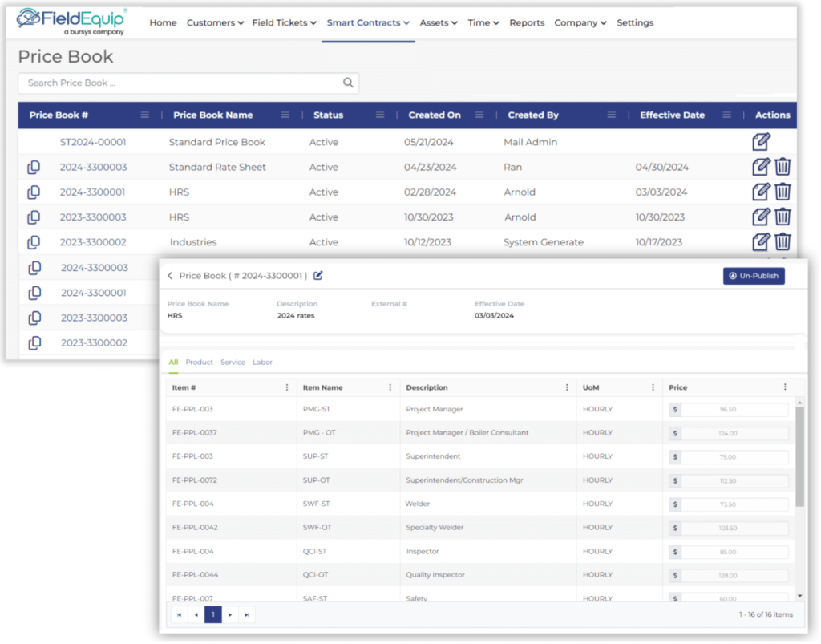821x644 pixels.
Task: Open the column menu for Price Book Name
Action: pos(285,115)
